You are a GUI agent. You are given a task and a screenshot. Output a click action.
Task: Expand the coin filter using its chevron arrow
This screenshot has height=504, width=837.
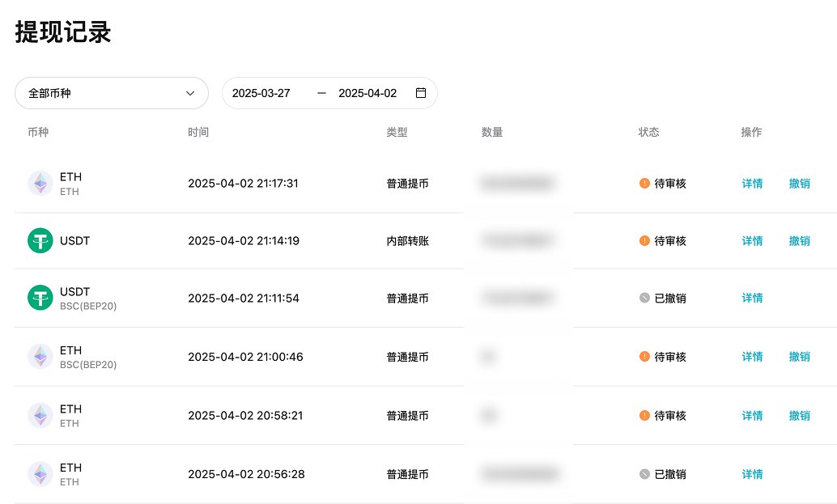pos(190,93)
